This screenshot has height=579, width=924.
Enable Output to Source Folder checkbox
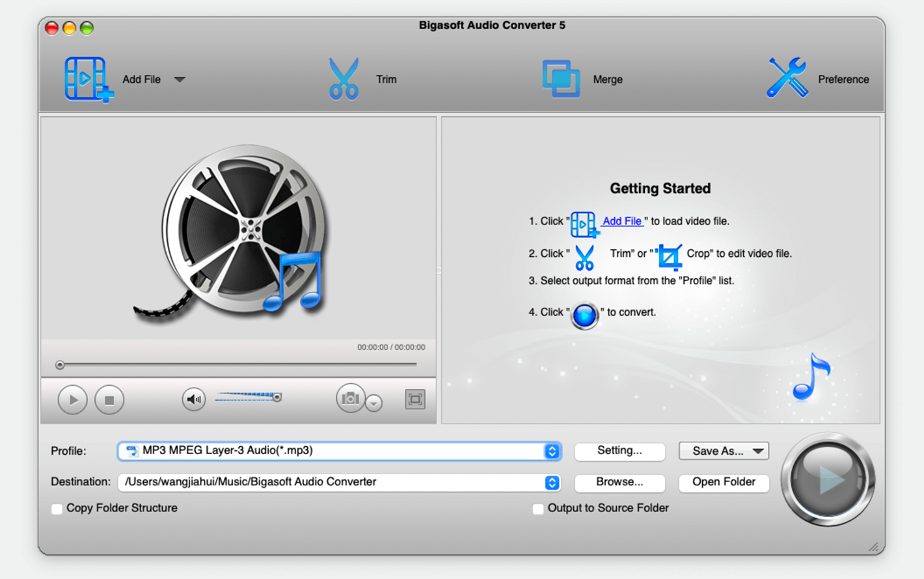click(x=538, y=509)
